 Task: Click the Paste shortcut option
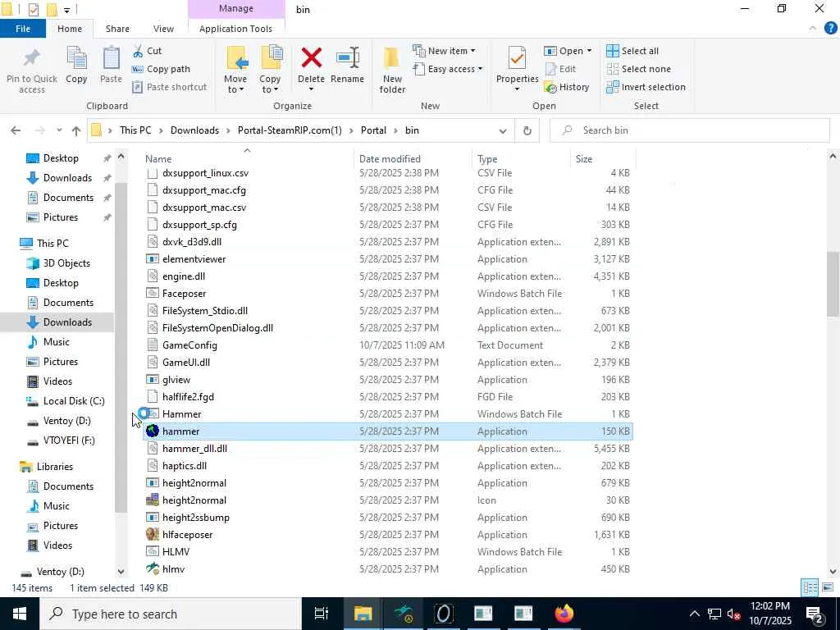click(x=169, y=87)
